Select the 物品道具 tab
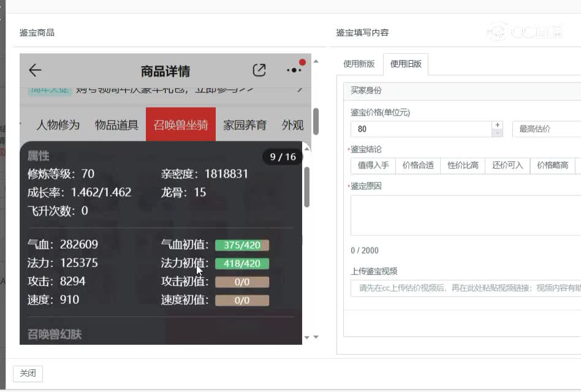This screenshot has height=392, width=581. tap(116, 125)
